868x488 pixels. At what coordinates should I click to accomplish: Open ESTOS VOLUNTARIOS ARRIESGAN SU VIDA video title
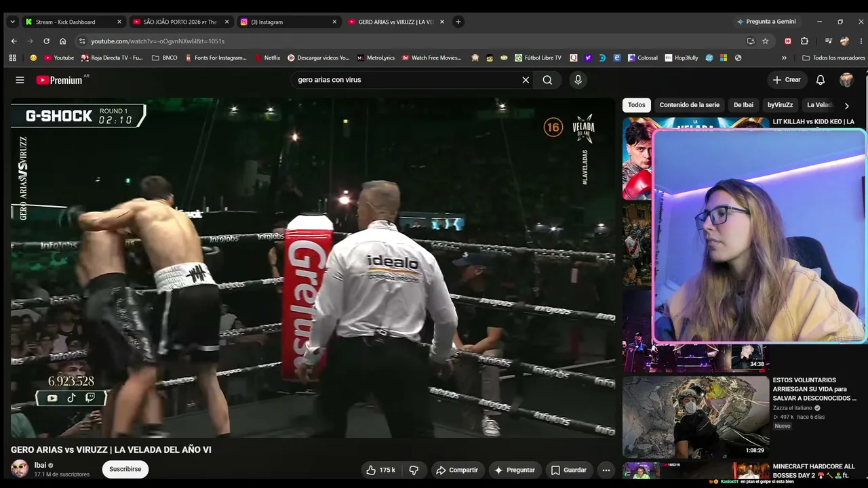click(814, 389)
